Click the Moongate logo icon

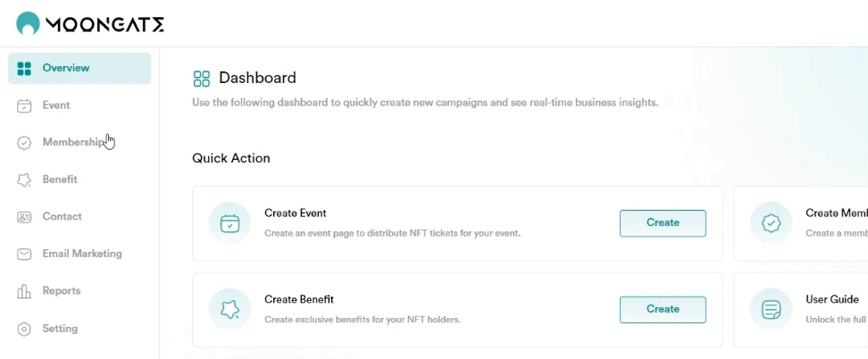pos(29,23)
